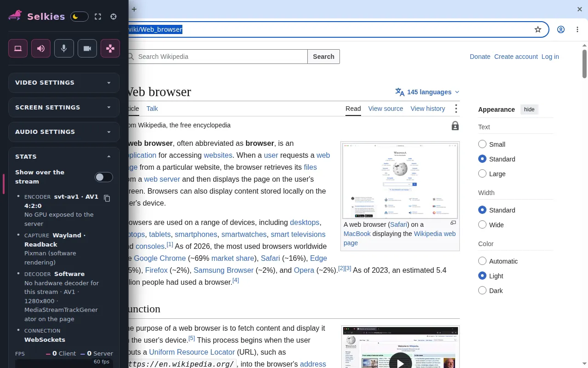
Task: Focus the Search Wikipedia input field
Action: coord(218,57)
